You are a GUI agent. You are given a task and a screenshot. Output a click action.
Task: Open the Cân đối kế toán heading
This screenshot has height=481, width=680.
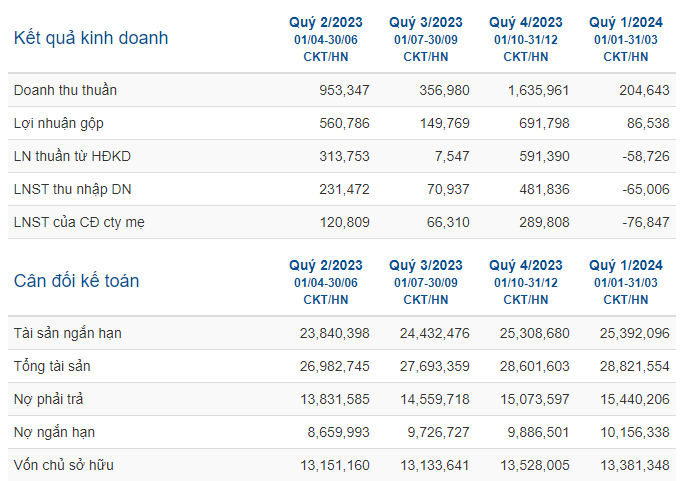(76, 281)
